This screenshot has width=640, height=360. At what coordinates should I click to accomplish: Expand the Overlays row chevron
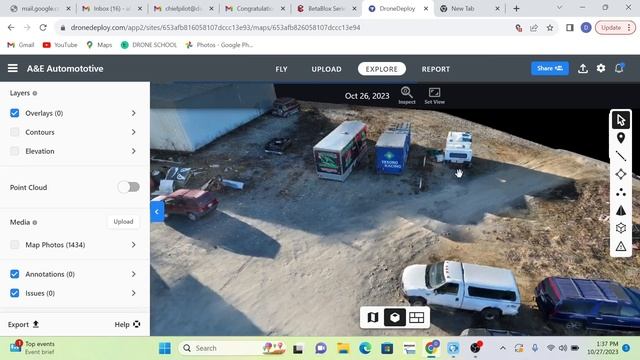pos(133,113)
